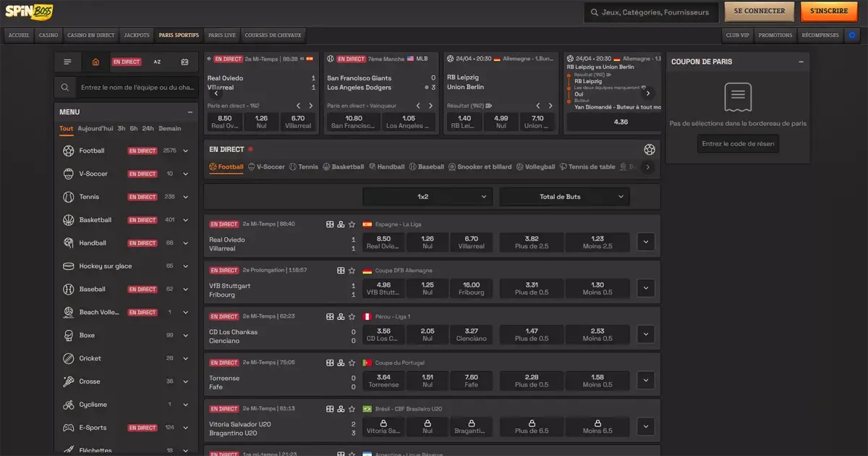Viewport: 868px width, 456px height.
Task: Switch to Snooker et billard live tab
Action: (480, 166)
